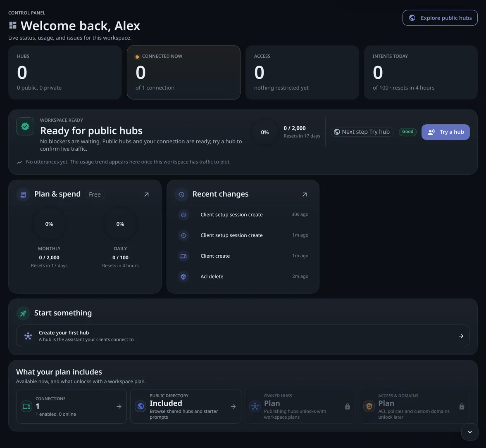Viewport: 486px width, 448px height.
Task: Click the icon beside the 30s ago entry
Action: pyautogui.click(x=183, y=215)
